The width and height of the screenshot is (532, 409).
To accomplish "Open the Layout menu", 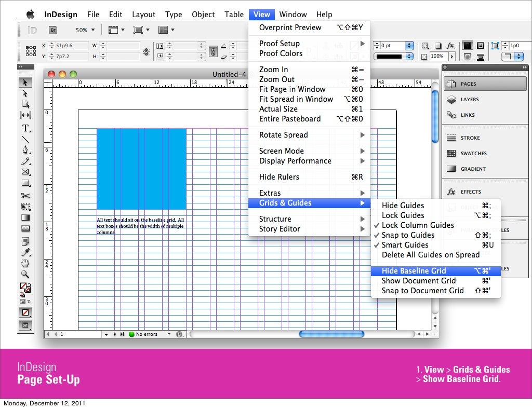I will point(143,14).
